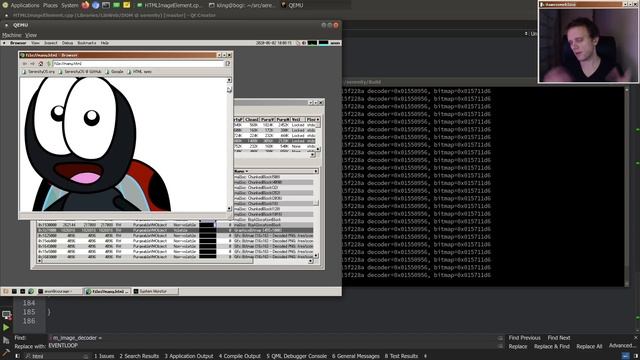Click Qt Creator Run green play button
Screen dimensions: 640x360
tap(6, 327)
